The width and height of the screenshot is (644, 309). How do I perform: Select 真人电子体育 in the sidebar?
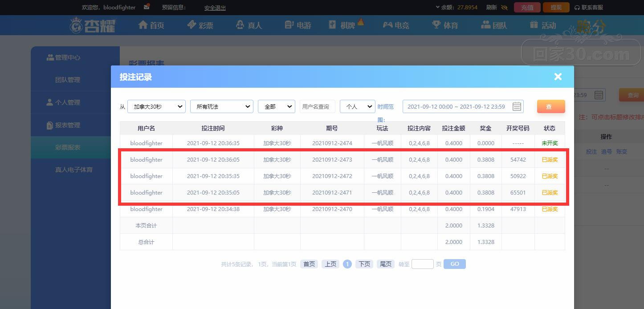[74, 170]
